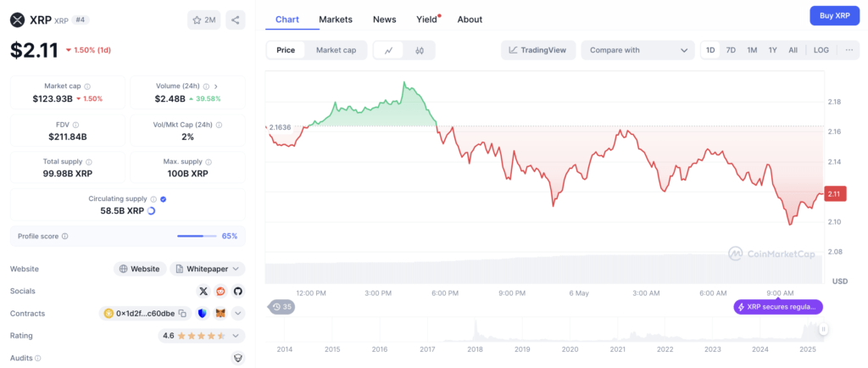
Task: Select the candlestick chart style
Action: click(x=420, y=50)
